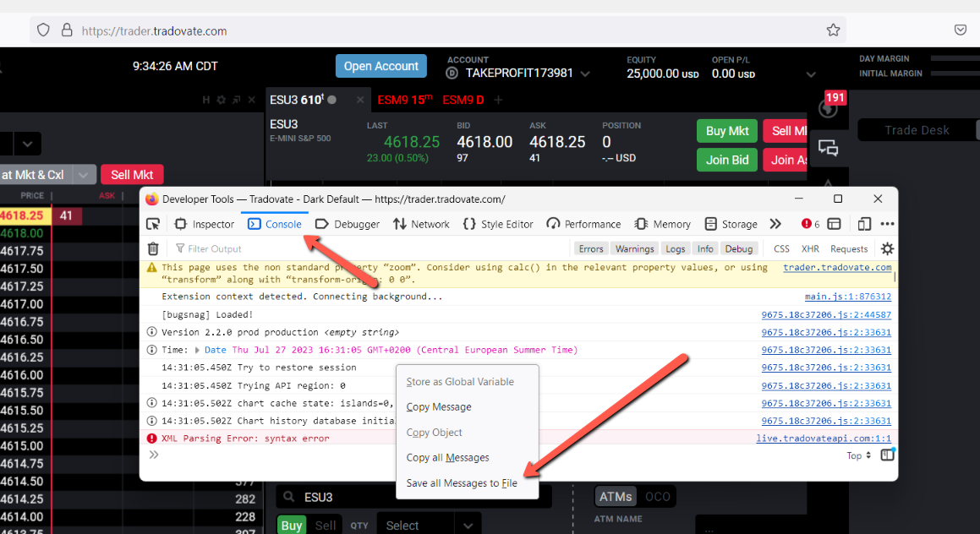Open the chat messages icon in Tradovate
The width and height of the screenshot is (980, 534).
point(828,148)
